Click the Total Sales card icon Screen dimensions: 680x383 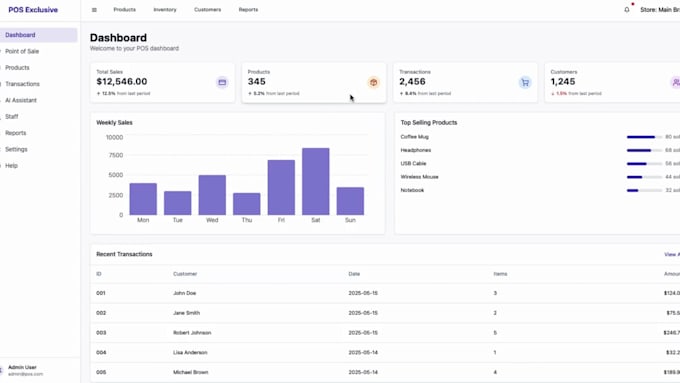(222, 82)
